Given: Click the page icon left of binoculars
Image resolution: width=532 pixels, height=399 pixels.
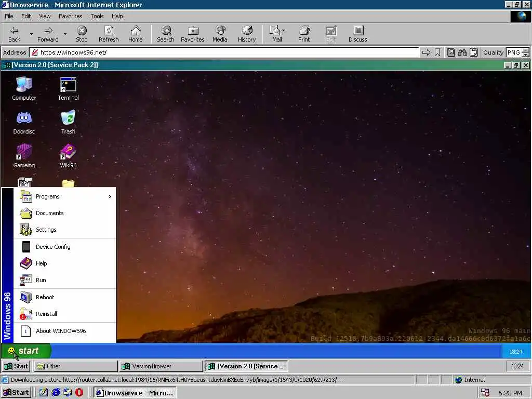Looking at the screenshot, I should (450, 52).
